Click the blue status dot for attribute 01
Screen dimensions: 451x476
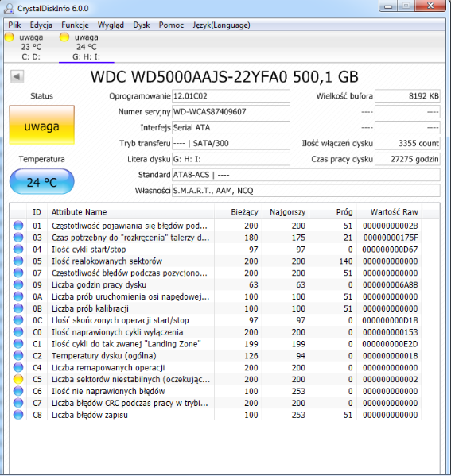(18, 226)
